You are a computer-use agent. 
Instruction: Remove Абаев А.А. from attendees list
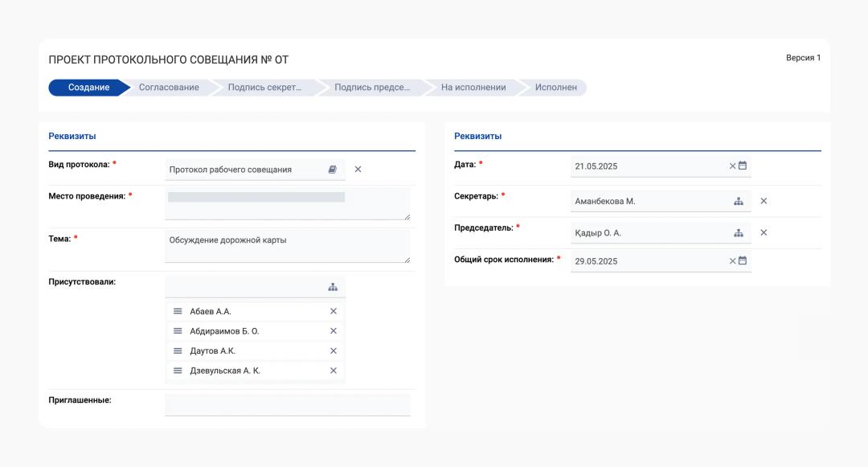point(334,311)
